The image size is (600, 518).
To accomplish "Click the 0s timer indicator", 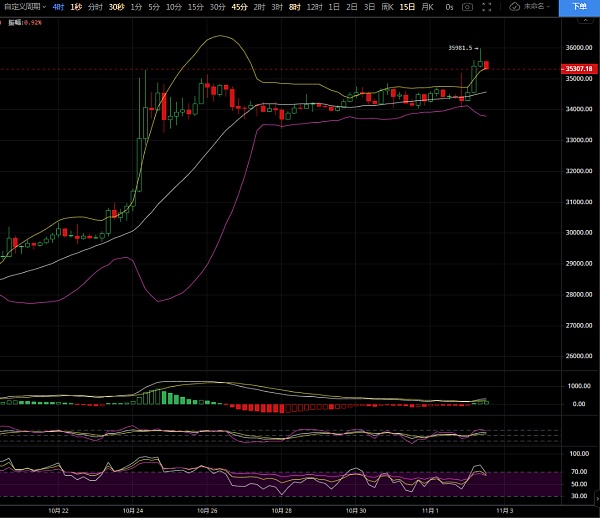I will pyautogui.click(x=449, y=7).
